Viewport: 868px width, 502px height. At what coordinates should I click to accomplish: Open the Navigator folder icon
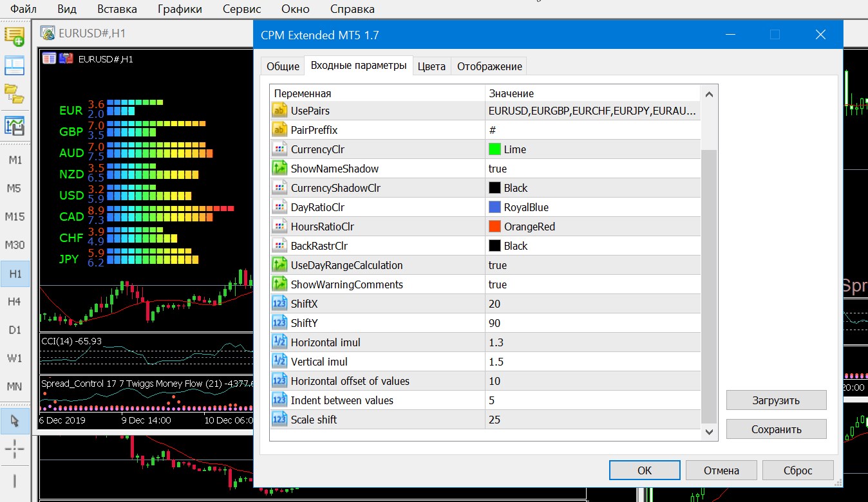(14, 93)
